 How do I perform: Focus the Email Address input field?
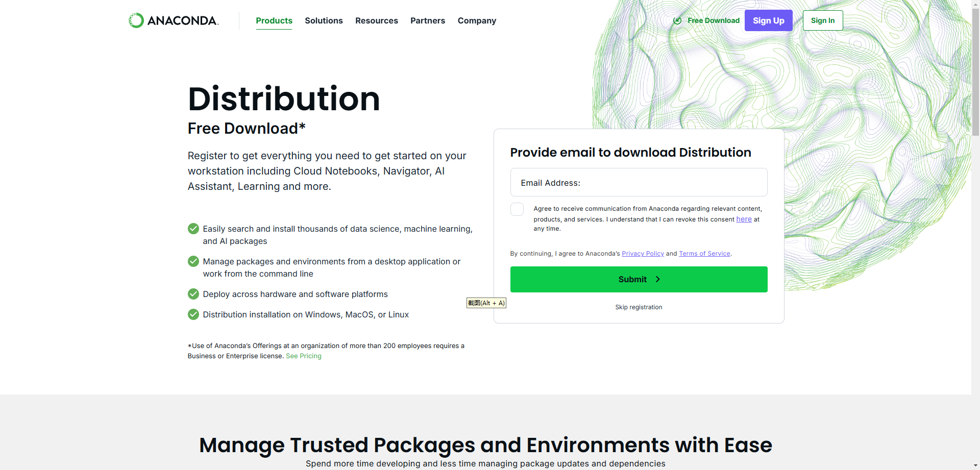[x=639, y=182]
